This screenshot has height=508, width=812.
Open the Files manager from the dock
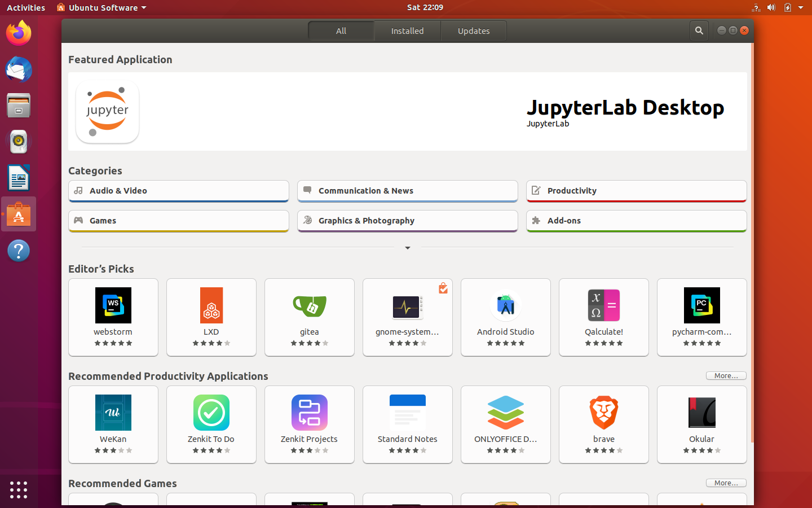tap(19, 106)
